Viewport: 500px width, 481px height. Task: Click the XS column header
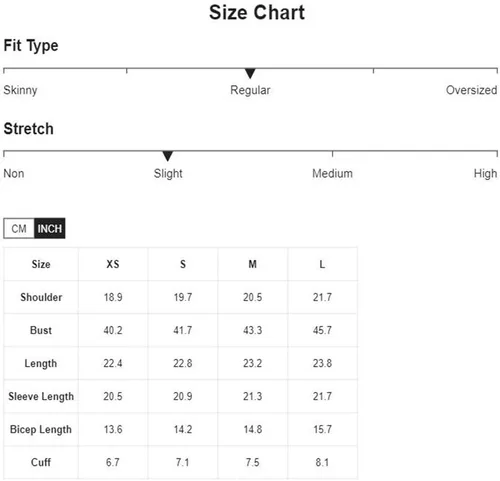113,264
